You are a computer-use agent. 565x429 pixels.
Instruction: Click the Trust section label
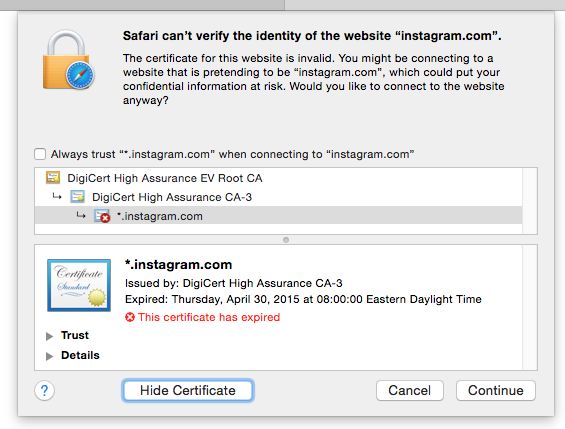[75, 335]
